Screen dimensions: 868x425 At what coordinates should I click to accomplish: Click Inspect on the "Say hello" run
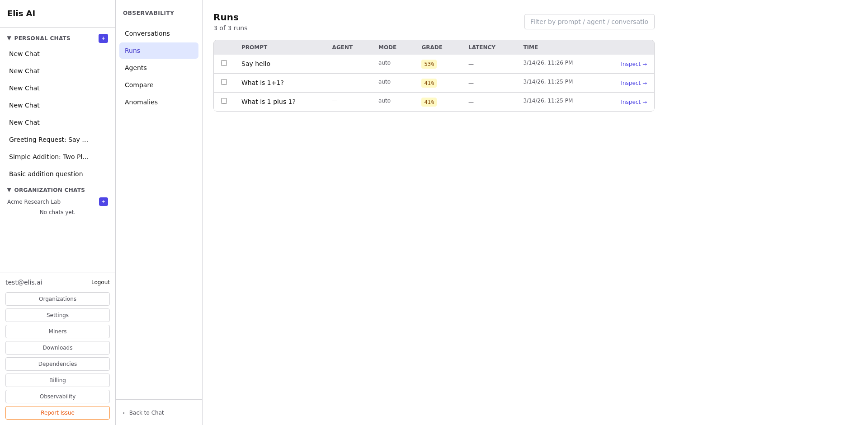tap(634, 64)
